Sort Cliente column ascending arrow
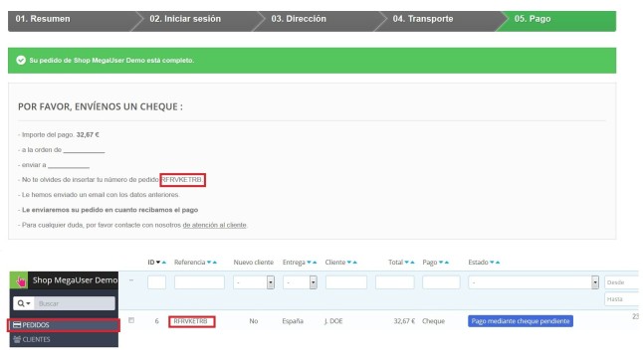 (354, 263)
